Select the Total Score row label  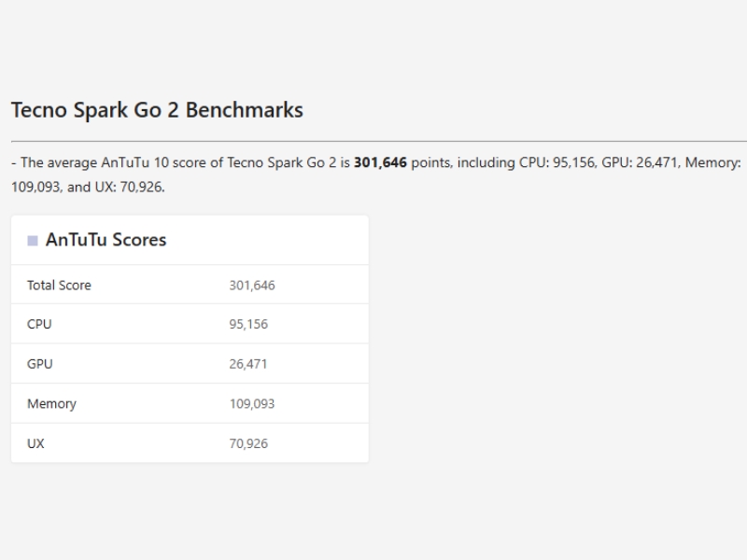[x=59, y=286]
